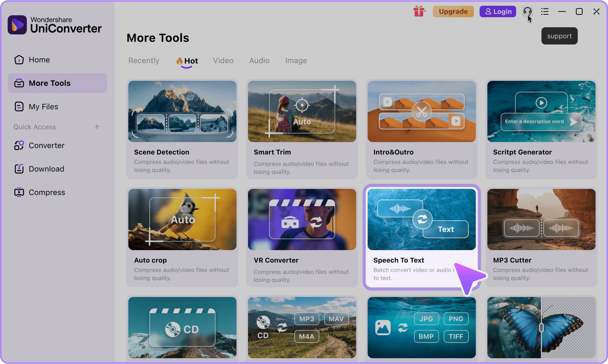The width and height of the screenshot is (608, 364).
Task: Minimize the UniConverter window
Action: [x=562, y=12]
